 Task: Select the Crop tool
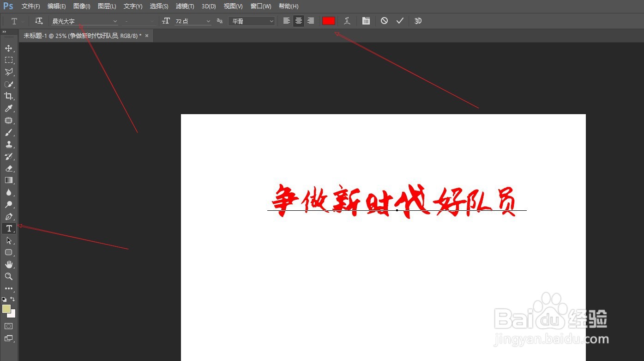[x=8, y=96]
